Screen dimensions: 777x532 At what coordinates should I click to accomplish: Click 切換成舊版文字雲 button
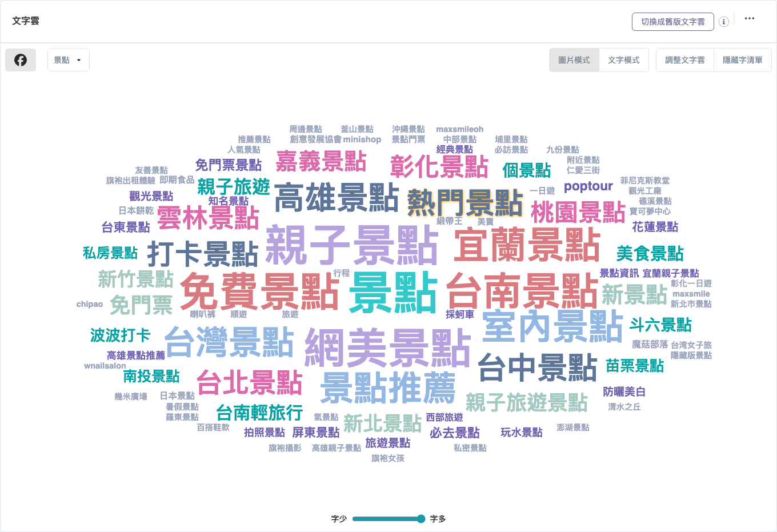(x=673, y=22)
